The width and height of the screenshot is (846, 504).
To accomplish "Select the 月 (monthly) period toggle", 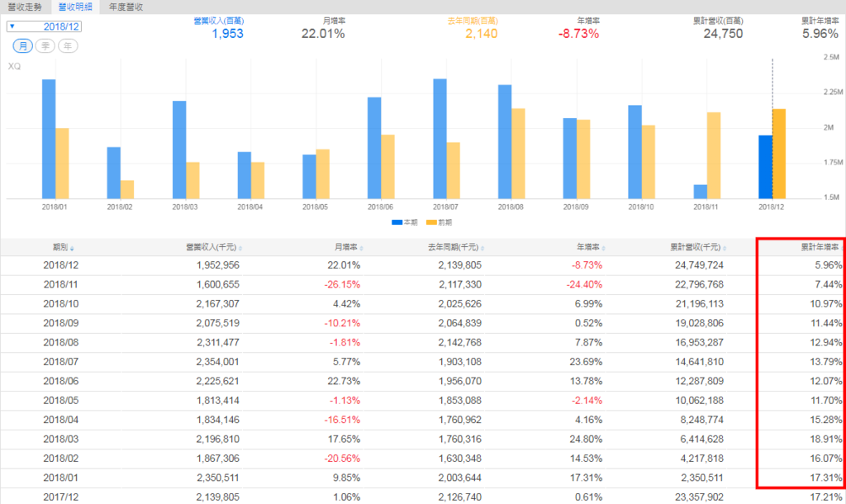I will click(22, 46).
